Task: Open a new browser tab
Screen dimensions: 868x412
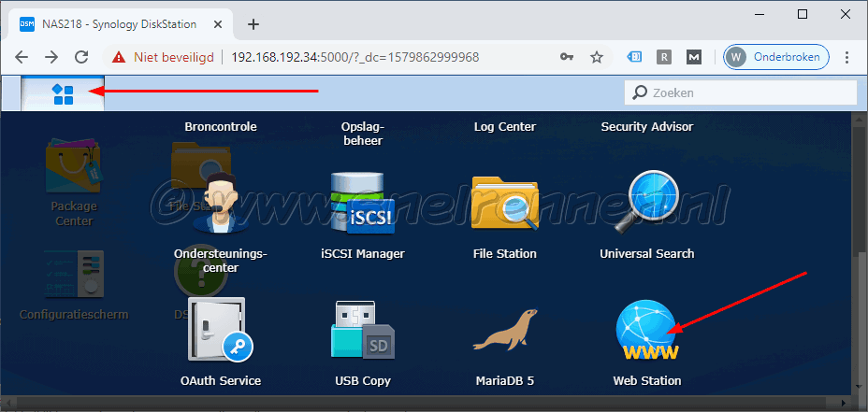Action: [x=253, y=24]
